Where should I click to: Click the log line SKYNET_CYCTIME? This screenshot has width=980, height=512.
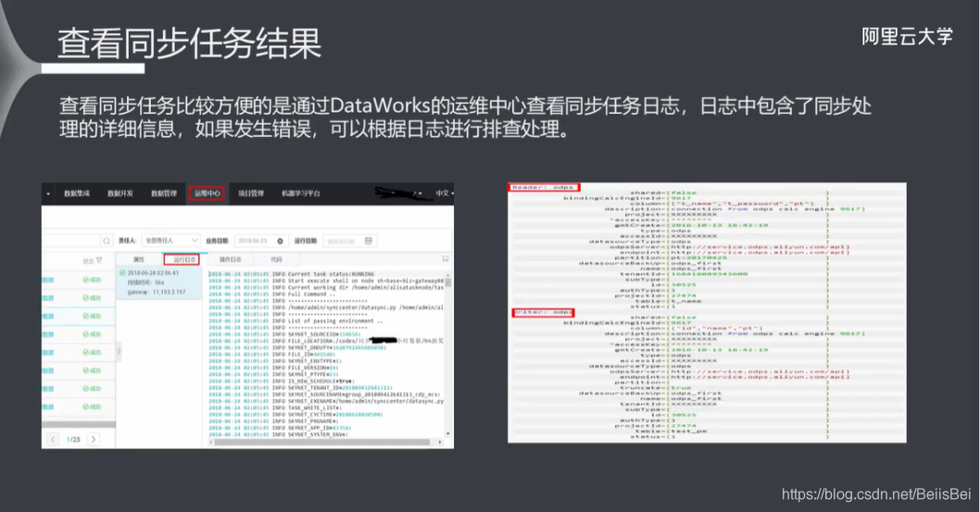pos(295,415)
